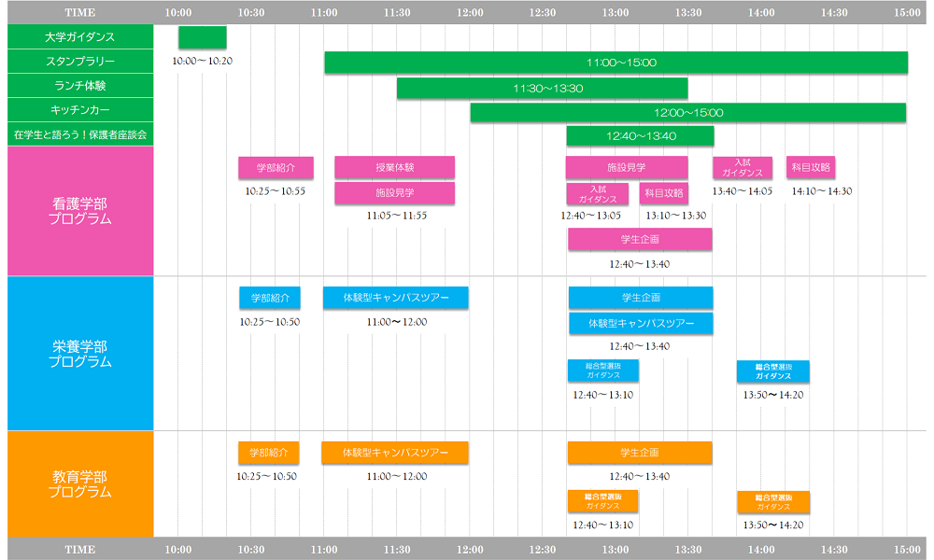934x560 pixels.
Task: Select the pink 学生企画 block in nursing program
Action: [640, 240]
